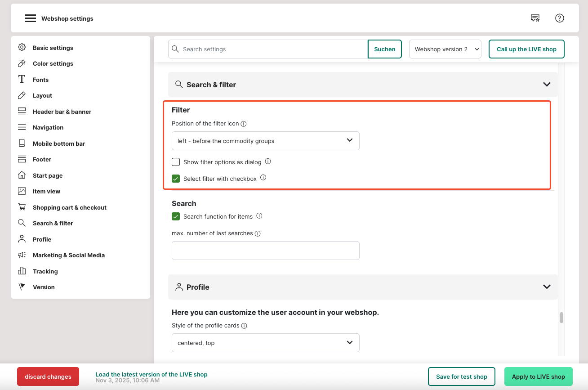Click the feedback chat icon

[535, 18]
